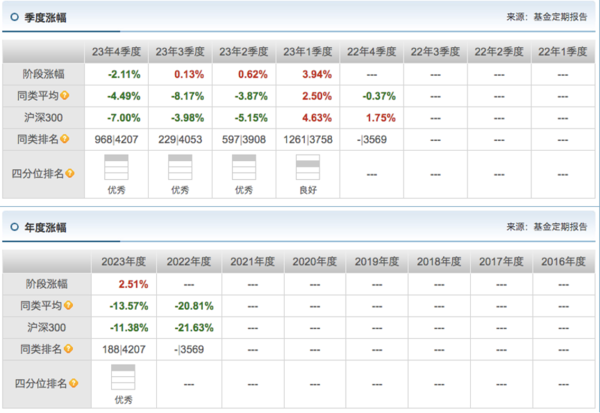The image size is (600, 413).
Task: Click the circle bullet beside 季度涨幅 heading
Action: 15,17
